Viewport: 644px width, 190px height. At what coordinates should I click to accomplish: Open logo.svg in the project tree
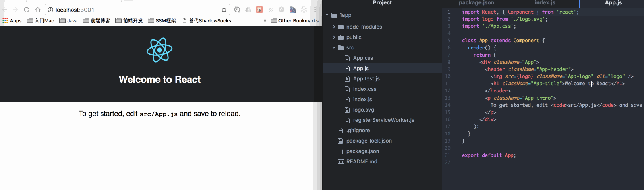[364, 110]
